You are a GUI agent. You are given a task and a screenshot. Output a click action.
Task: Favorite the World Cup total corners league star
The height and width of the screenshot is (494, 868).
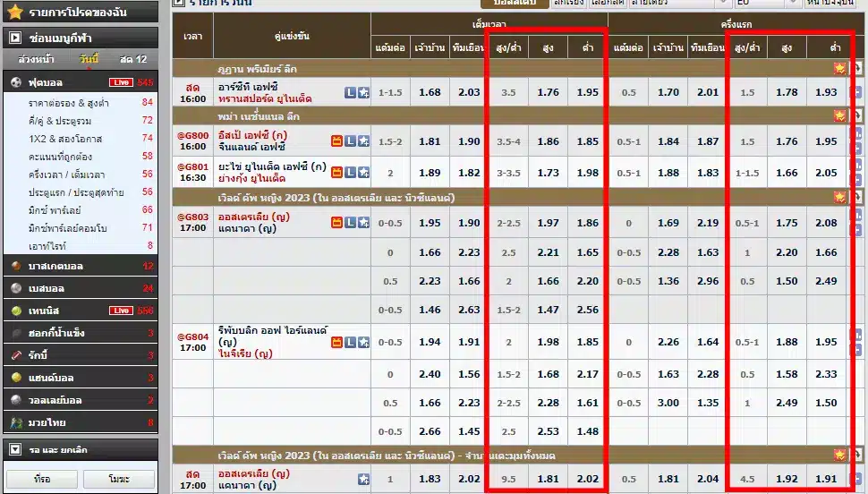coord(839,456)
